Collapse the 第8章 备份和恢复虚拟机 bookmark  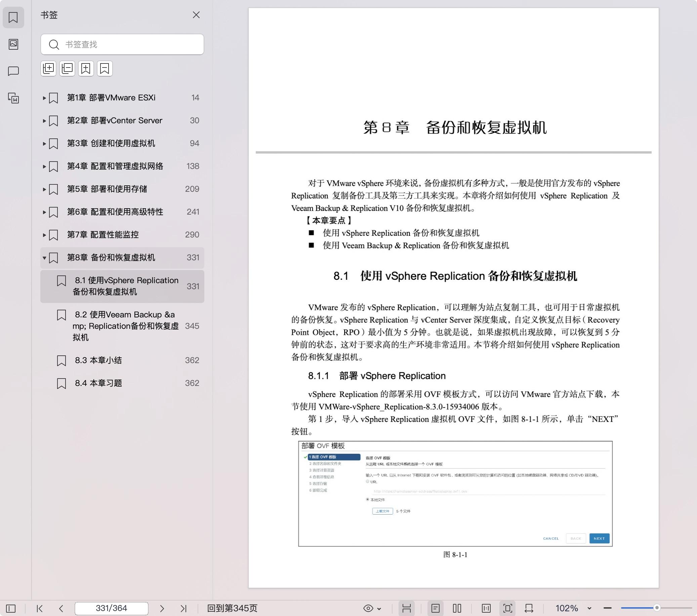[x=44, y=258]
